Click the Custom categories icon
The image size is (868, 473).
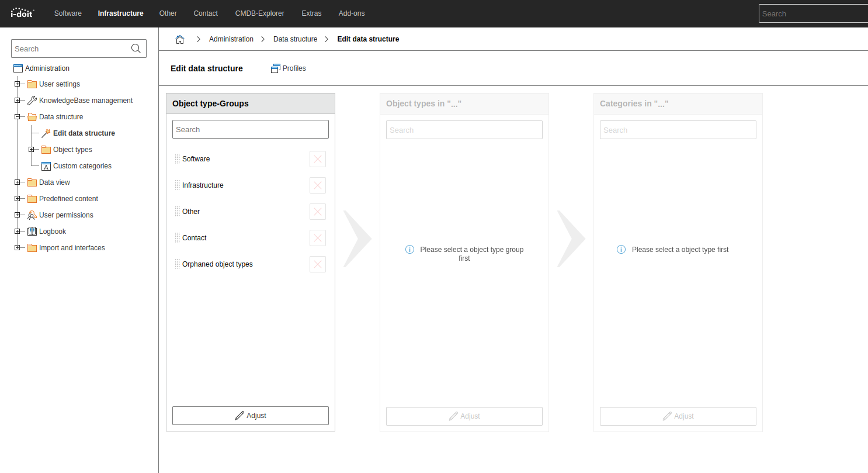click(46, 166)
